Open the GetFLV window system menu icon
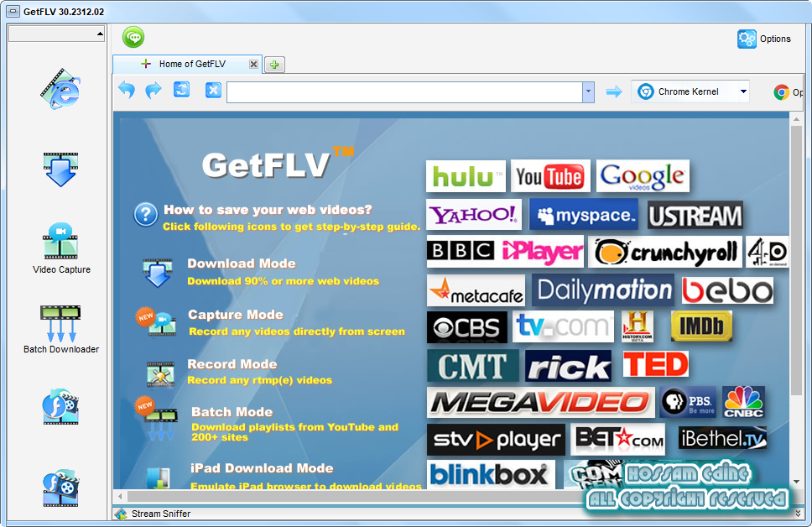Screen dimensions: 812x527 13,12
